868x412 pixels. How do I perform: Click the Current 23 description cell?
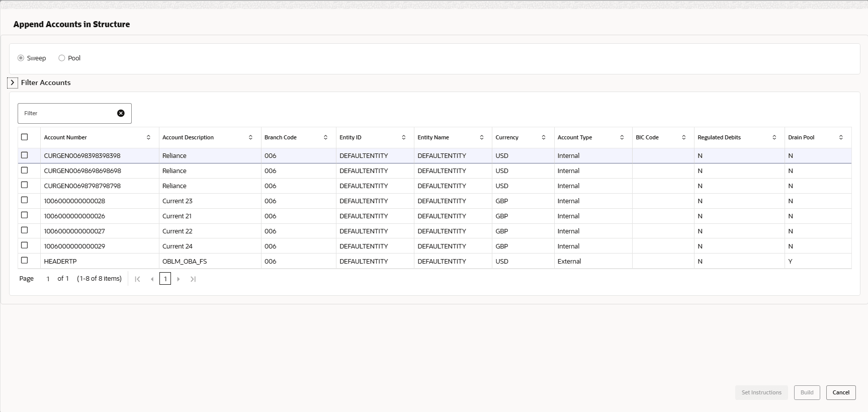pos(210,201)
